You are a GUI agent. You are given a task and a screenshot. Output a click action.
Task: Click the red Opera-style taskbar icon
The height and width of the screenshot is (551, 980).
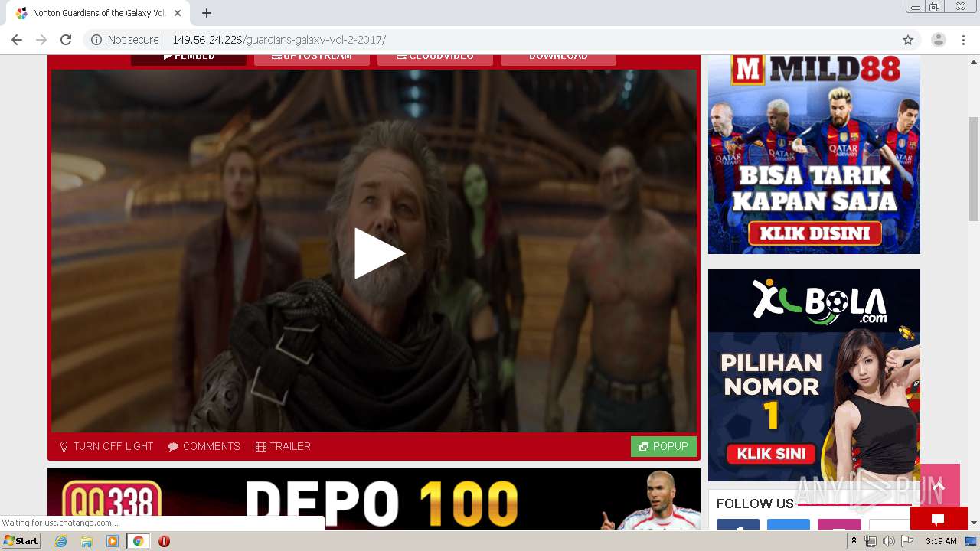(x=164, y=541)
